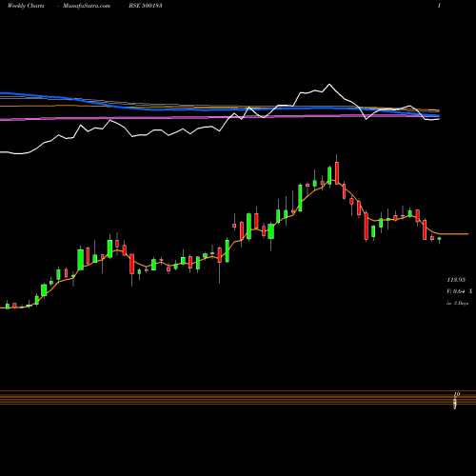Viewport: 476px width, 476px height.
Task: Click the 'in 2 Days' text
Action: click(x=457, y=303)
